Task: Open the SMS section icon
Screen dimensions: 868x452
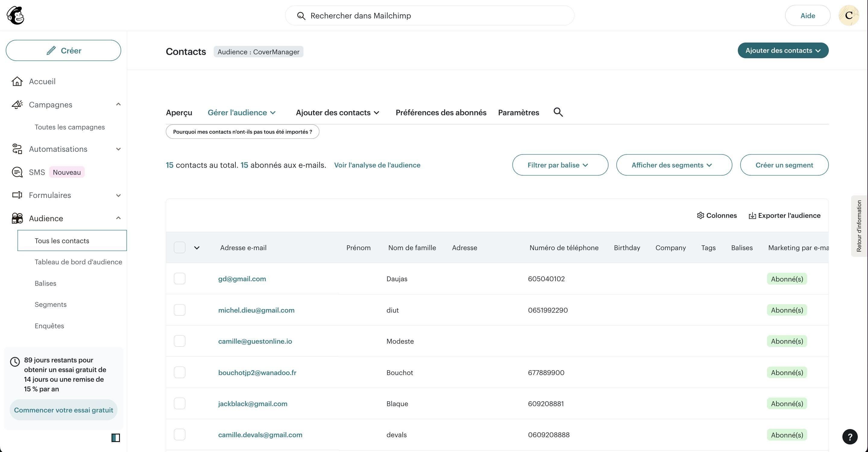Action: click(x=17, y=172)
